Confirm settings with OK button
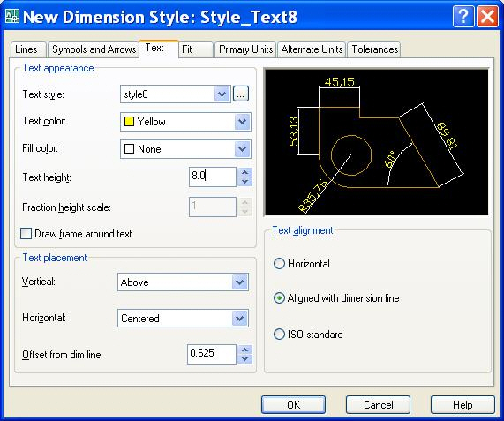This screenshot has height=421, width=504. tap(293, 404)
